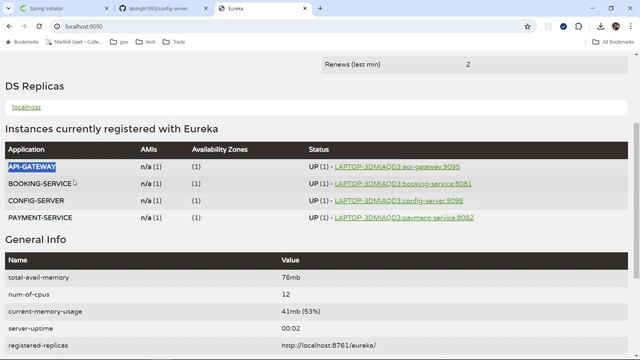View site information icon in address bar

[57, 27]
